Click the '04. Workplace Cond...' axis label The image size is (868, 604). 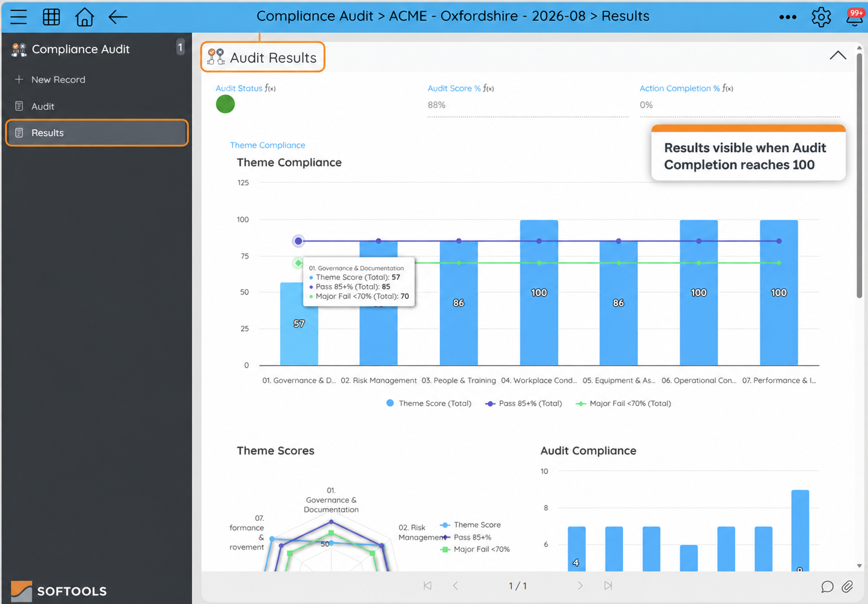click(539, 381)
